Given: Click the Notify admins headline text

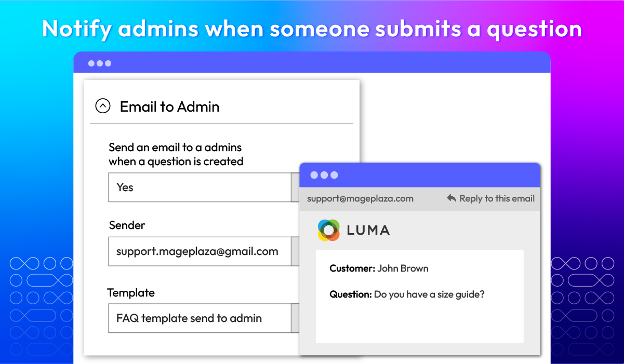Looking at the screenshot, I should point(312,29).
